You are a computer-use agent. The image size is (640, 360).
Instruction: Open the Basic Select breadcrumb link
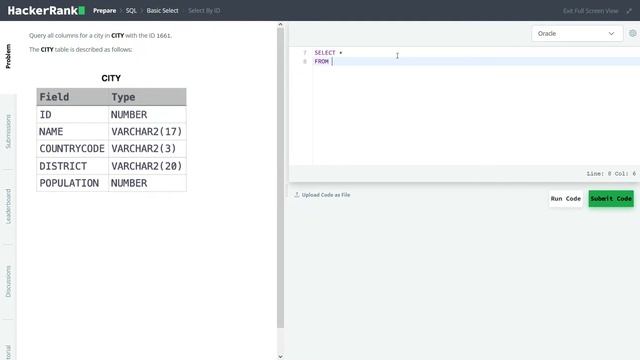click(162, 11)
